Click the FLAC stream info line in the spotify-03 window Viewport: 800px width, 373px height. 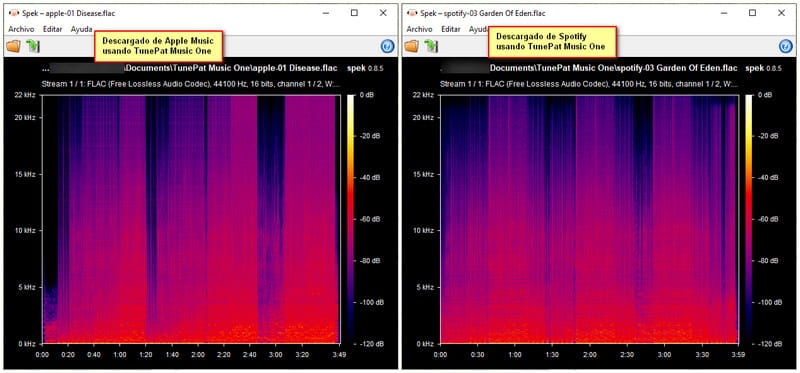[590, 84]
